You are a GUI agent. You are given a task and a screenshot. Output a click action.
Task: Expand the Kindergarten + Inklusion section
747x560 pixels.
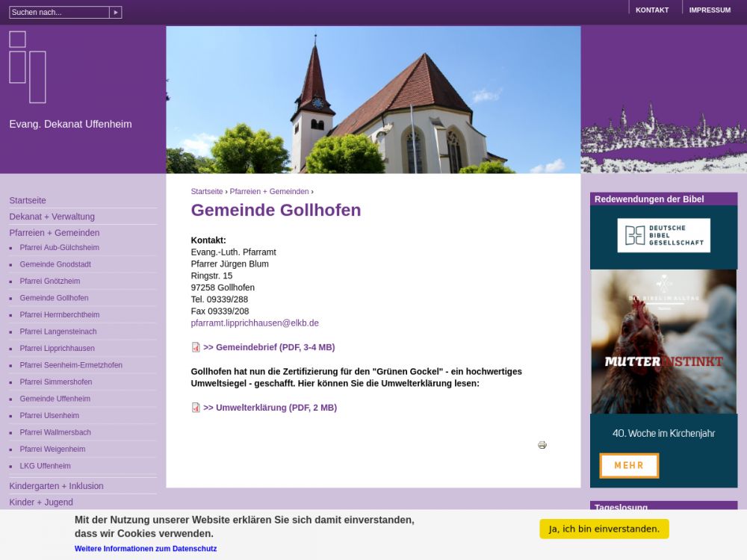click(56, 486)
